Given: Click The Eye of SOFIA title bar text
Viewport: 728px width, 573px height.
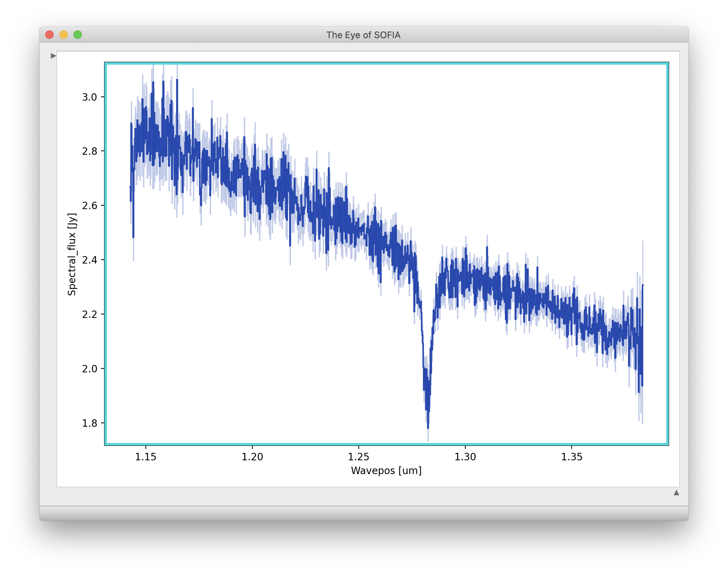Looking at the screenshot, I should click(x=363, y=35).
